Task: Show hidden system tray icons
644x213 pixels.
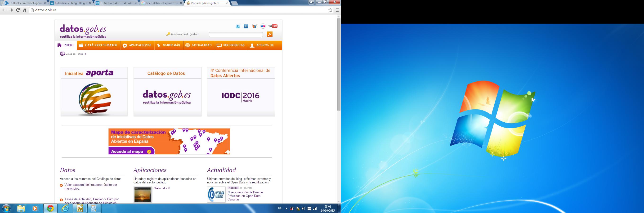Action: (x=286, y=209)
